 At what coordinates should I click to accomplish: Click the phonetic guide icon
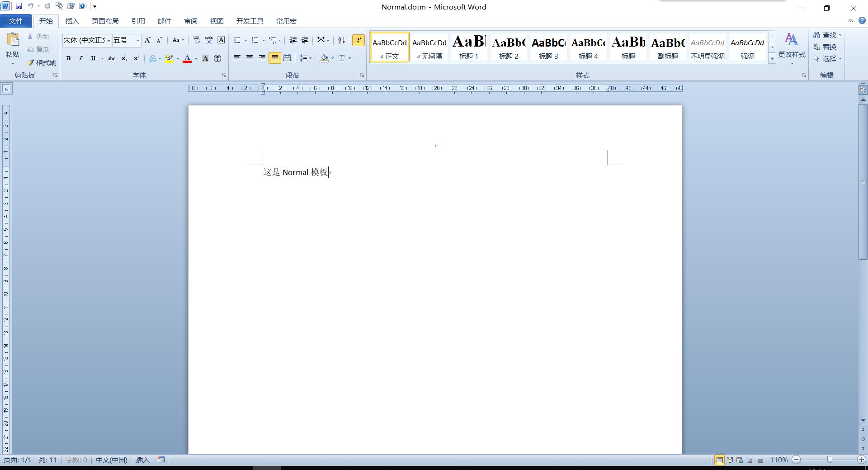coord(209,40)
